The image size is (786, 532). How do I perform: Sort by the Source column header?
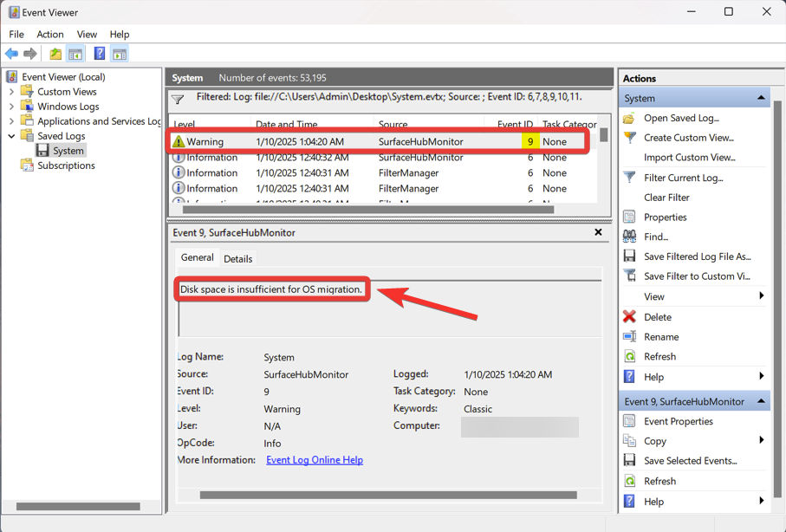point(429,124)
